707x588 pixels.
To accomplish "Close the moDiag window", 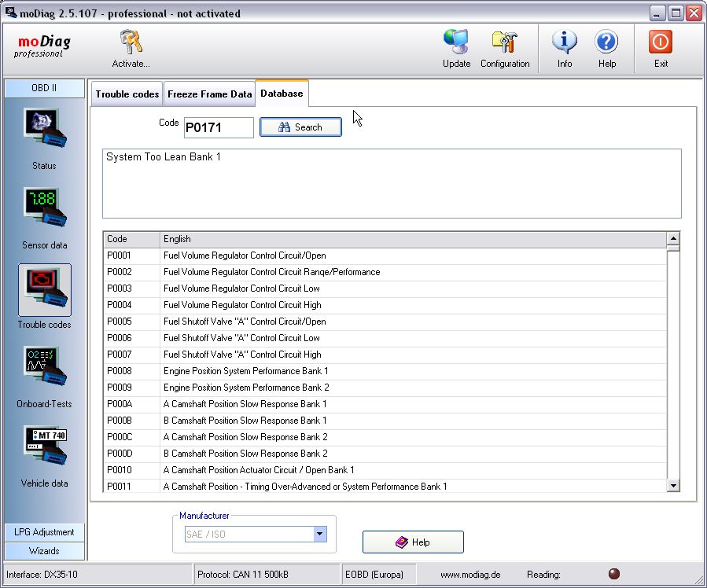I will click(694, 13).
